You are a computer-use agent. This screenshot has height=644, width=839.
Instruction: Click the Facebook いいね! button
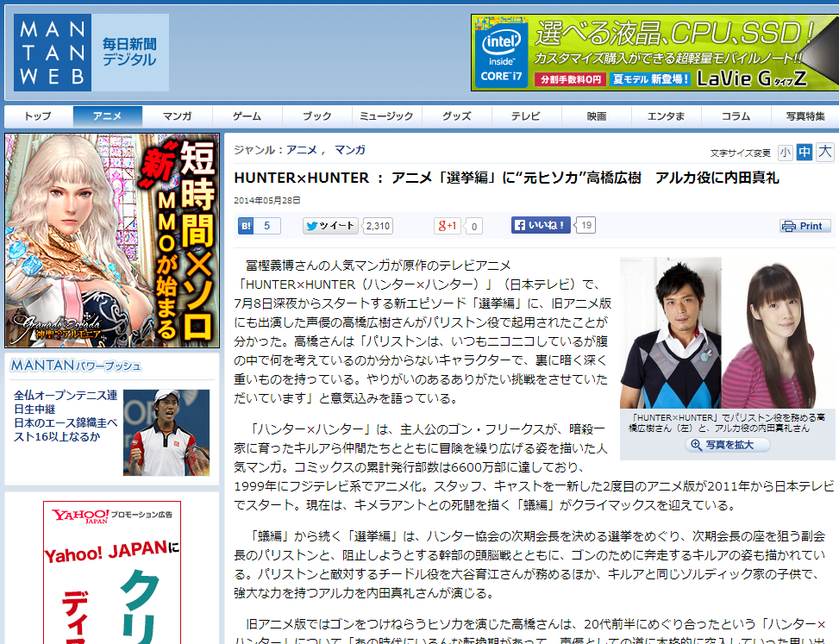(541, 225)
